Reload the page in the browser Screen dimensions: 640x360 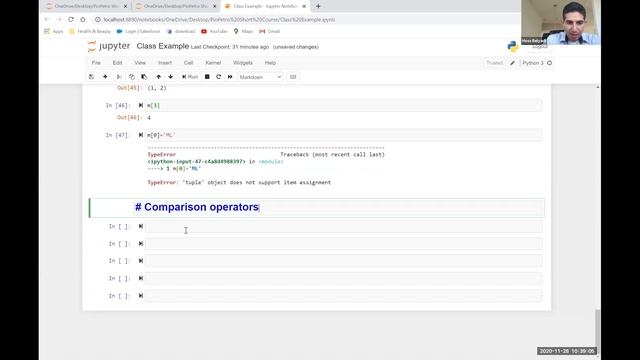tap(71, 19)
